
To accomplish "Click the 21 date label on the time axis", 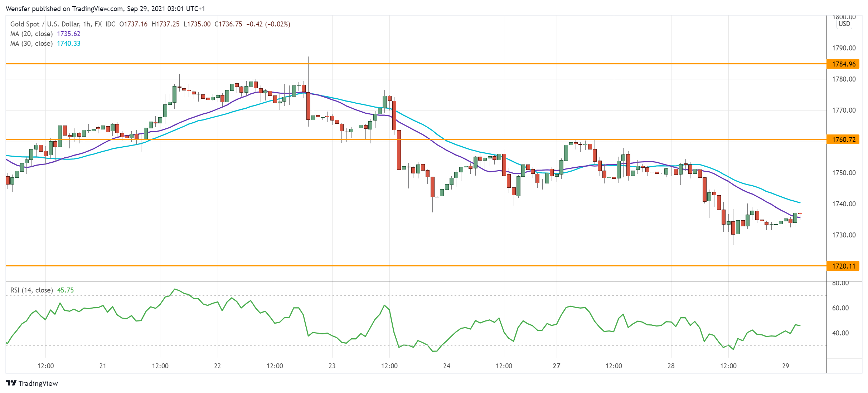I will pyautogui.click(x=103, y=366).
